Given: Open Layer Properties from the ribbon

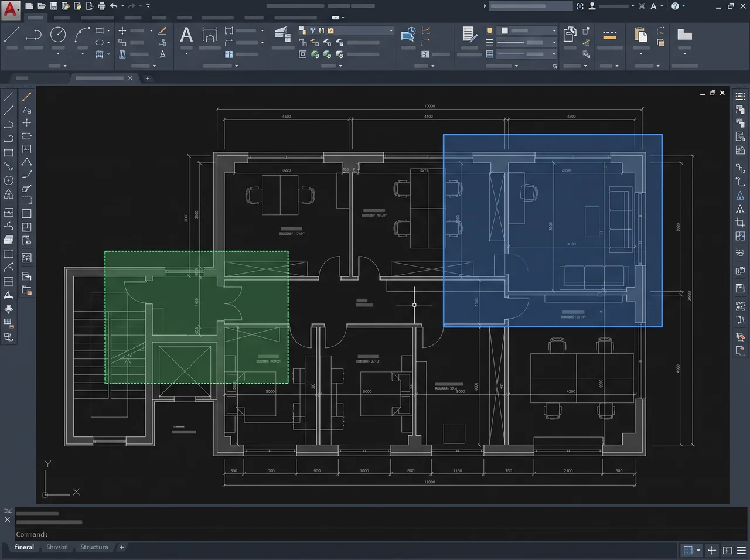Looking at the screenshot, I should pyautogui.click(x=283, y=35).
